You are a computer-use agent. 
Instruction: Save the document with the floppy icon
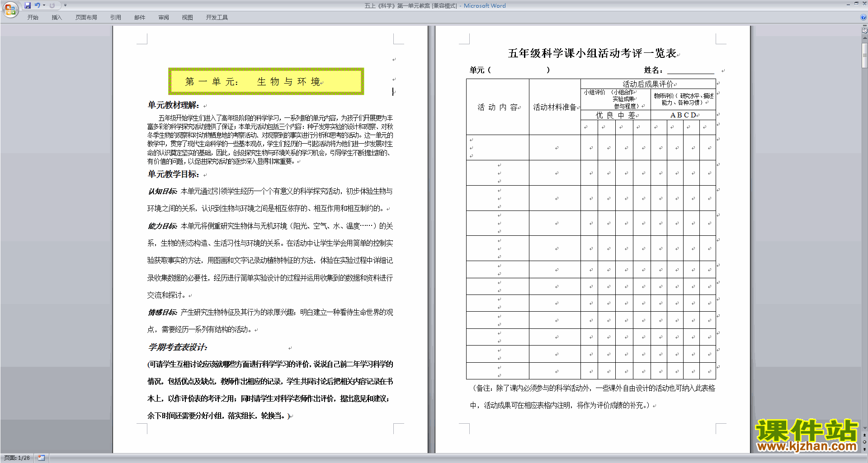point(28,5)
